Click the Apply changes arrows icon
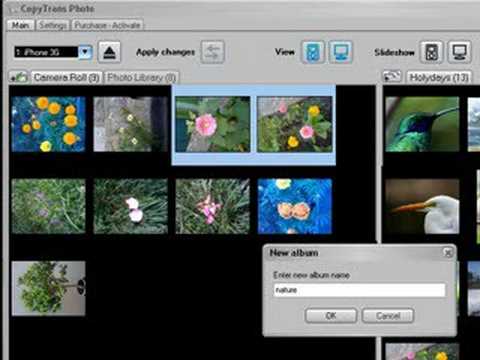The image size is (480, 360). pos(213,52)
